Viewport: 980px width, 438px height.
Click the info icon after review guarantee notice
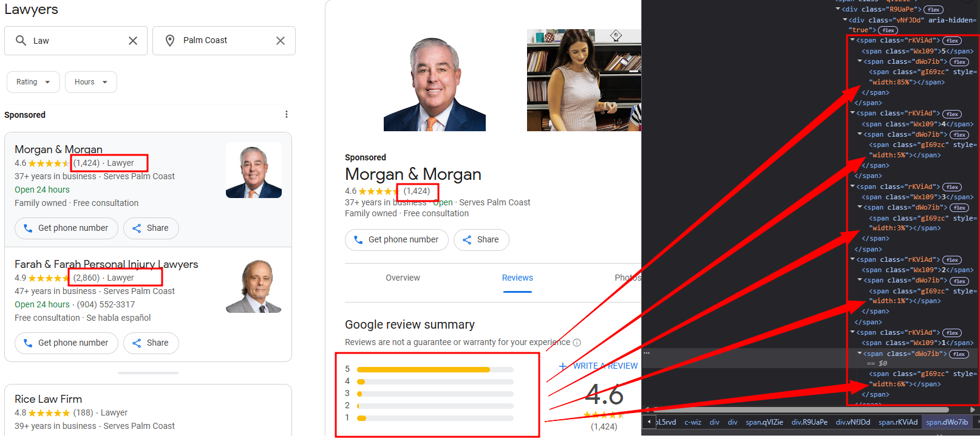coord(577,343)
